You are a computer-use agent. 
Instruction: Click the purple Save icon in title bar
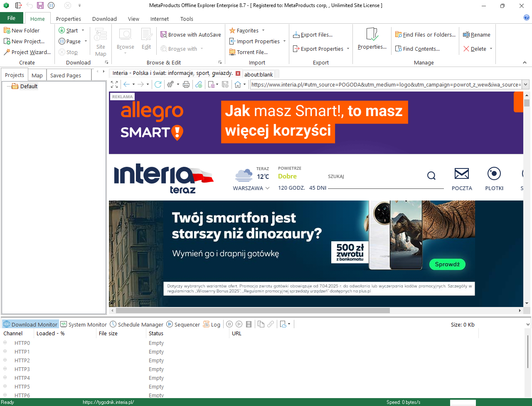point(40,5)
